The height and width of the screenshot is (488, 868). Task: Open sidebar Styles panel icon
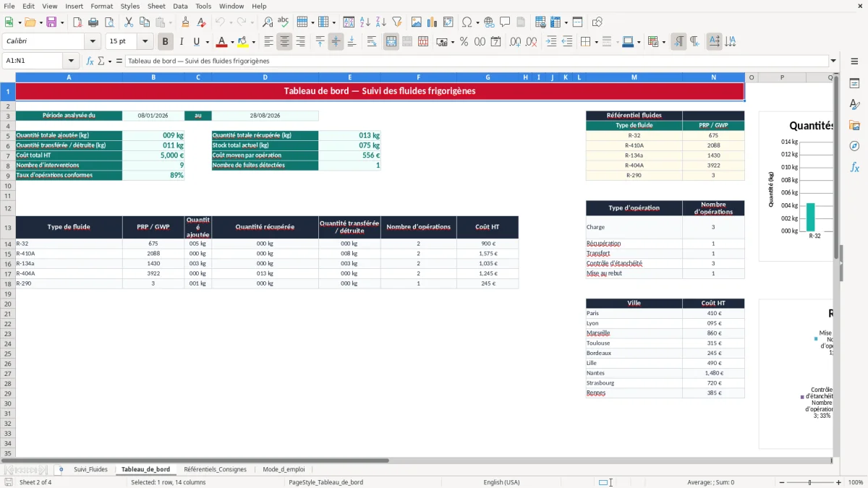click(854, 104)
